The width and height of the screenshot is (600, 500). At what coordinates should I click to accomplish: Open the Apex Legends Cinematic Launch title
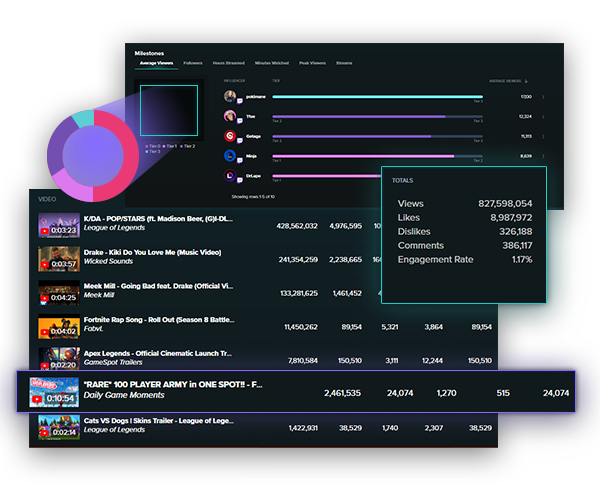(x=158, y=353)
